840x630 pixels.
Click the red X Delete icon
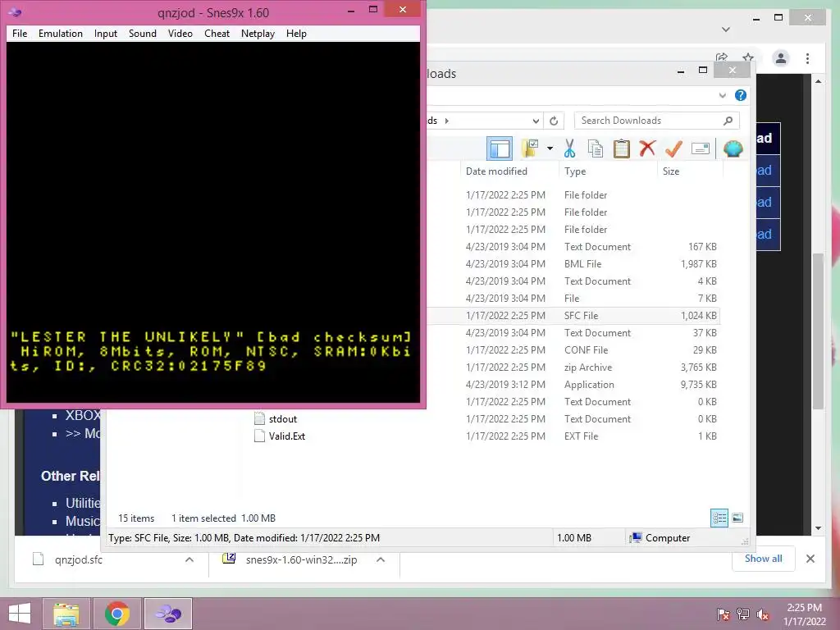[x=647, y=148]
